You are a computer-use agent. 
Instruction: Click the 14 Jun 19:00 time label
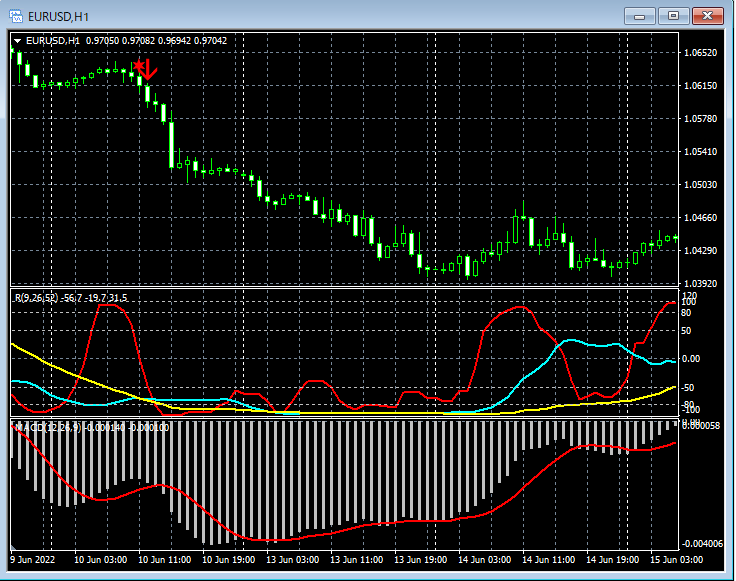tap(613, 559)
